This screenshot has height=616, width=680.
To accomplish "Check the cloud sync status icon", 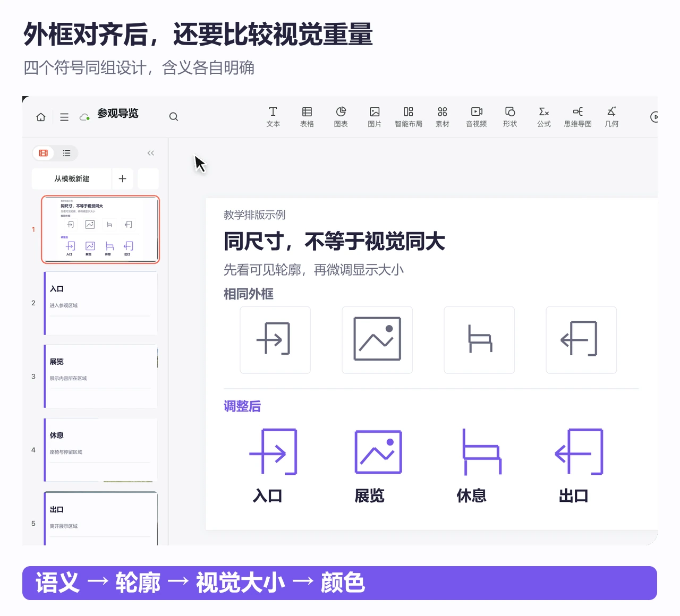I will tap(84, 117).
